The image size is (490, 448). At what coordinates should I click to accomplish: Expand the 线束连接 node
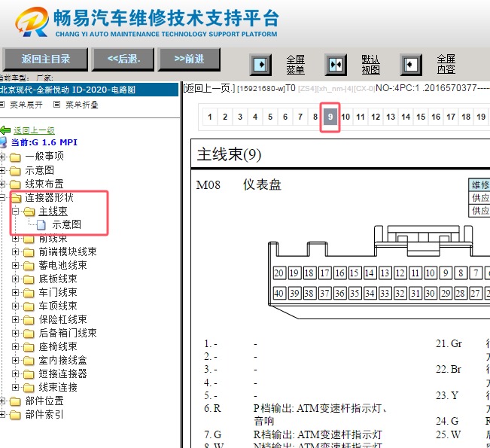(15, 387)
